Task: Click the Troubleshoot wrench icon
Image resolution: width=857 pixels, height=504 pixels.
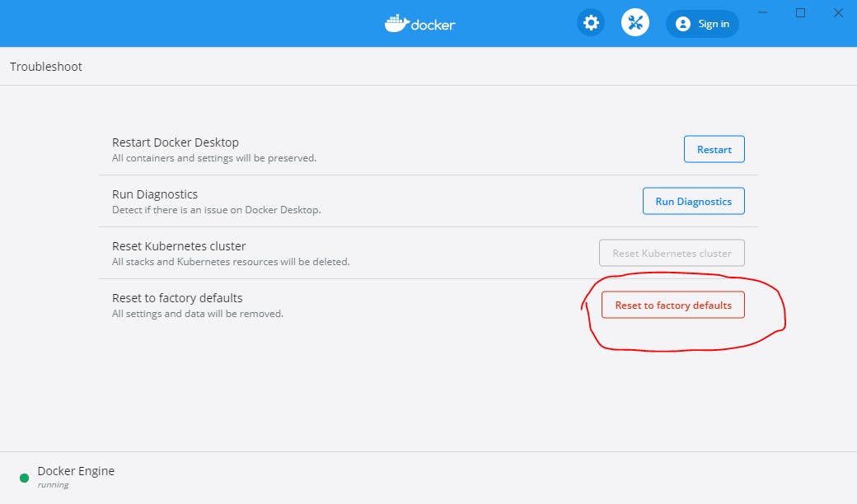Action: [x=635, y=23]
